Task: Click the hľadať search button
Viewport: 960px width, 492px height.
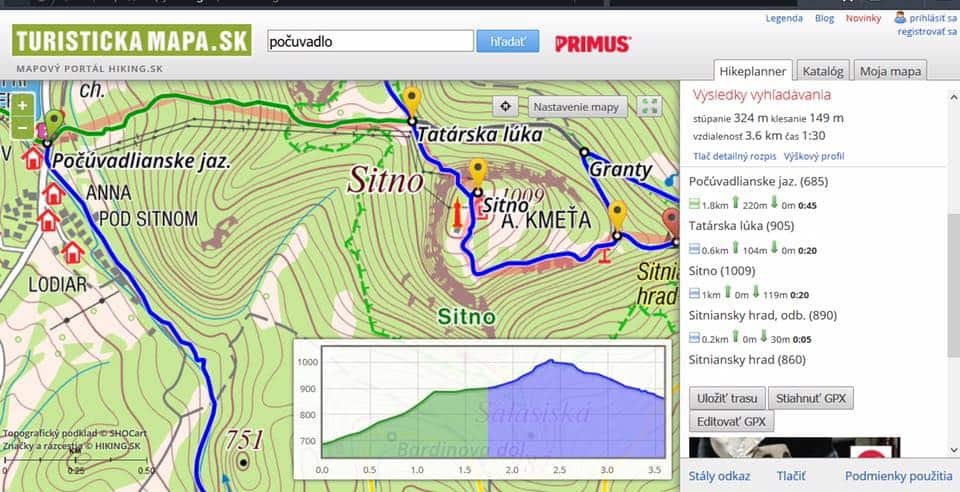Action: tap(508, 42)
